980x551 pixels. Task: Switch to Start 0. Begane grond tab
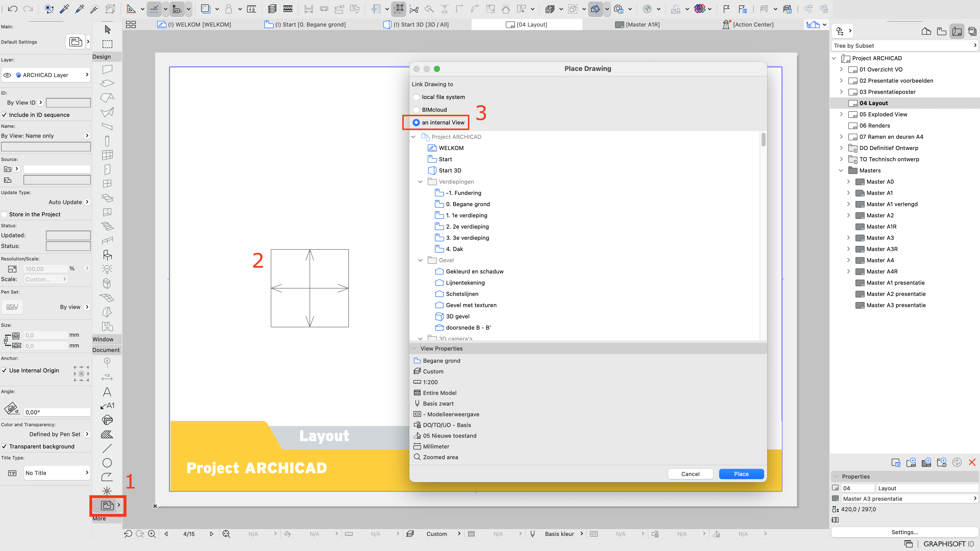(x=305, y=25)
